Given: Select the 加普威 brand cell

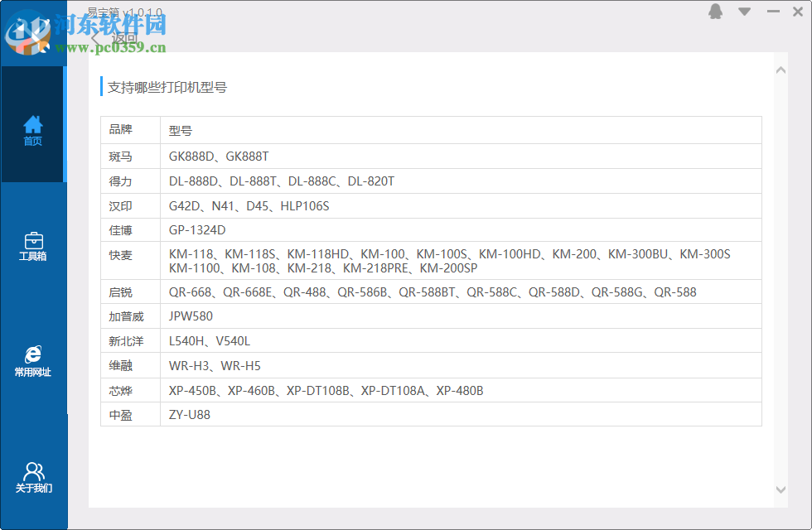Looking at the screenshot, I should click(x=131, y=316).
